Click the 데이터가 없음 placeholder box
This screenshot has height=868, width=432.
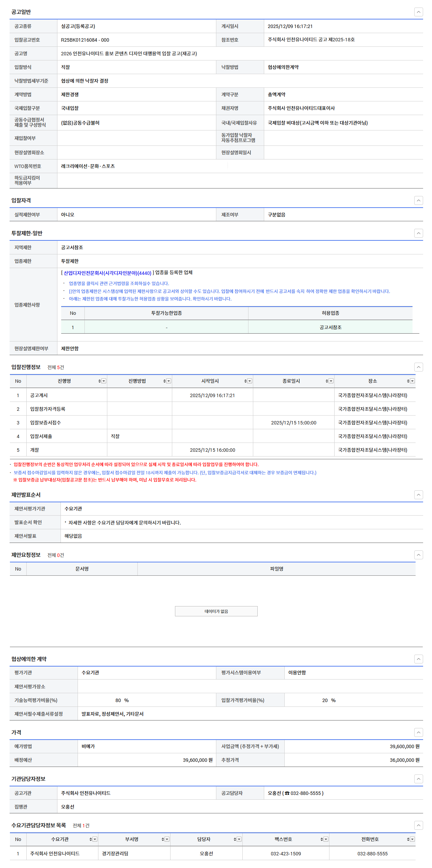click(216, 611)
